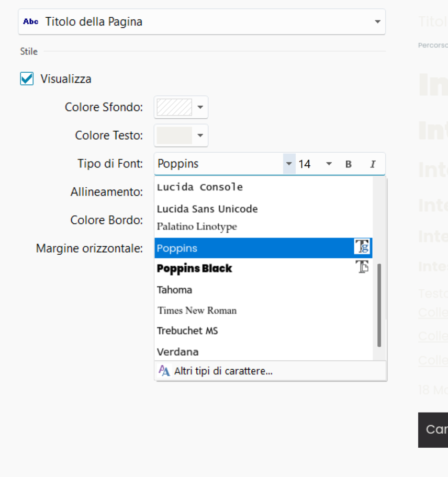The image size is (448, 477).
Task: Open the Colore Sfondo dropdown arrow
Action: (x=200, y=107)
